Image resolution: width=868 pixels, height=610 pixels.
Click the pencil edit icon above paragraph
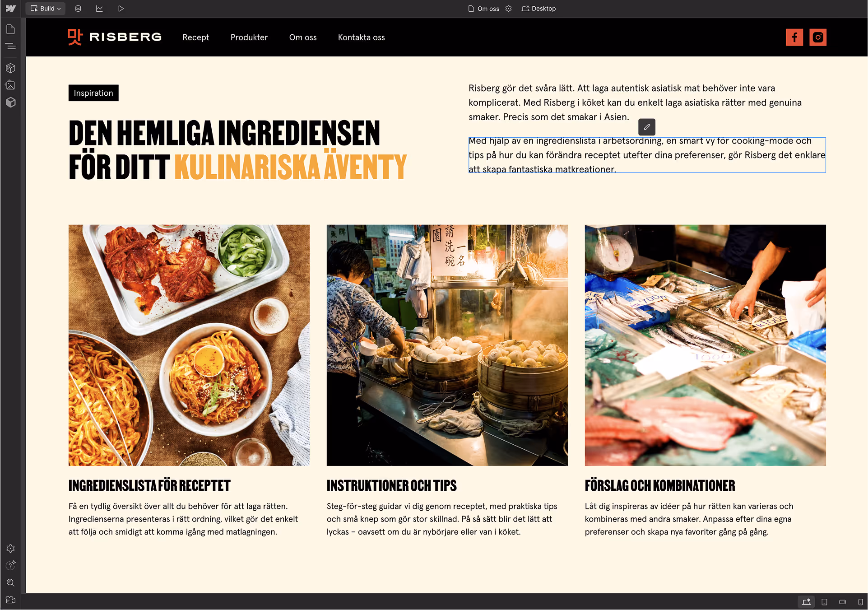click(647, 127)
